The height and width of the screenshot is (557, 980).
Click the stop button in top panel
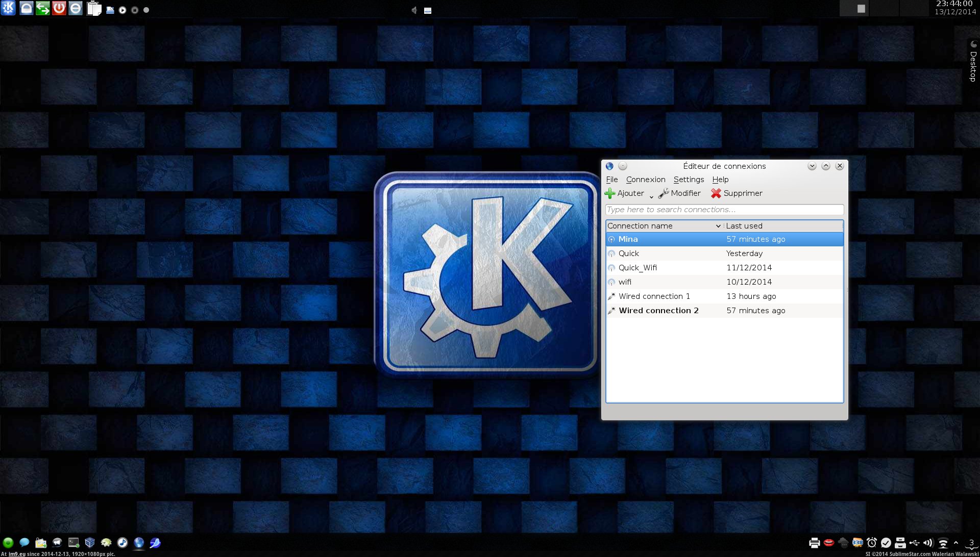135,10
